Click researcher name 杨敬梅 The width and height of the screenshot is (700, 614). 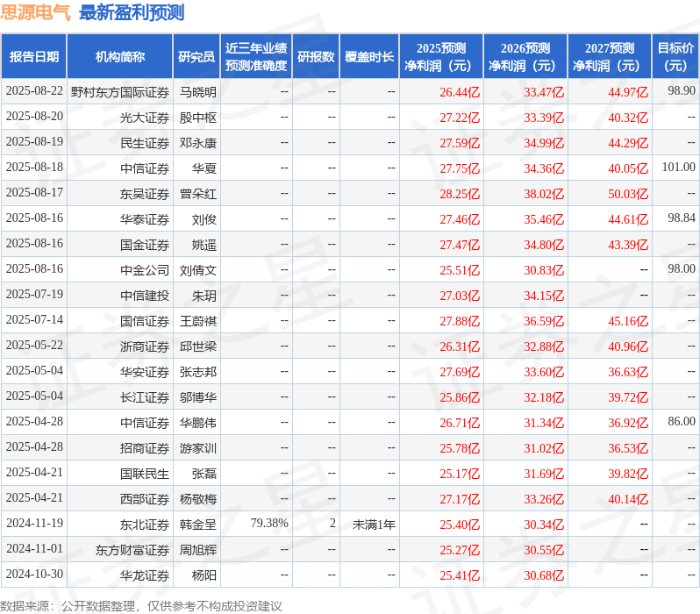pyautogui.click(x=197, y=499)
